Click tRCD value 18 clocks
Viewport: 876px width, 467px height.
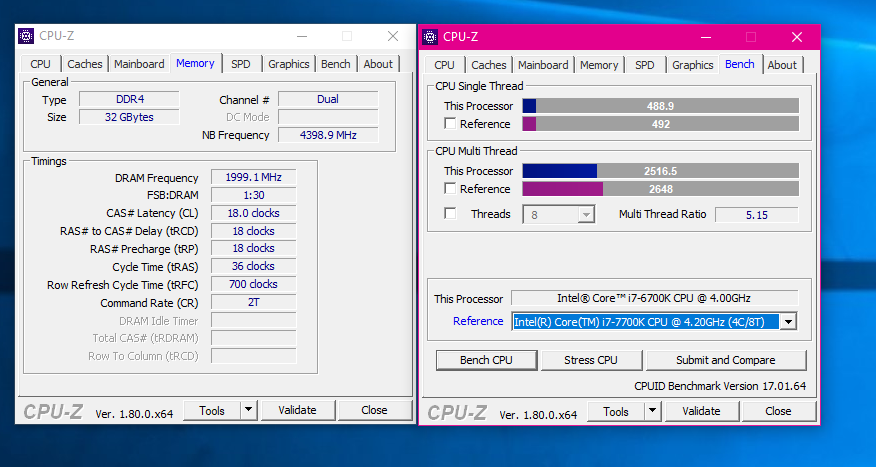254,231
